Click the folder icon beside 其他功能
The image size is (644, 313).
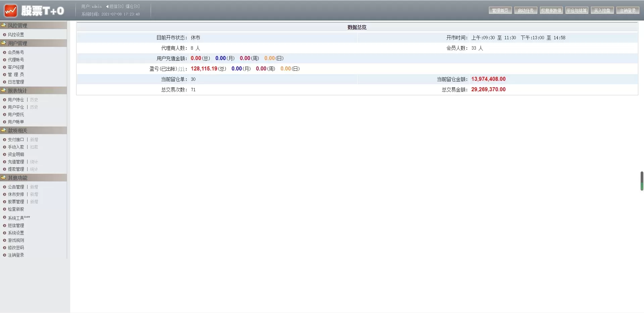pos(4,177)
